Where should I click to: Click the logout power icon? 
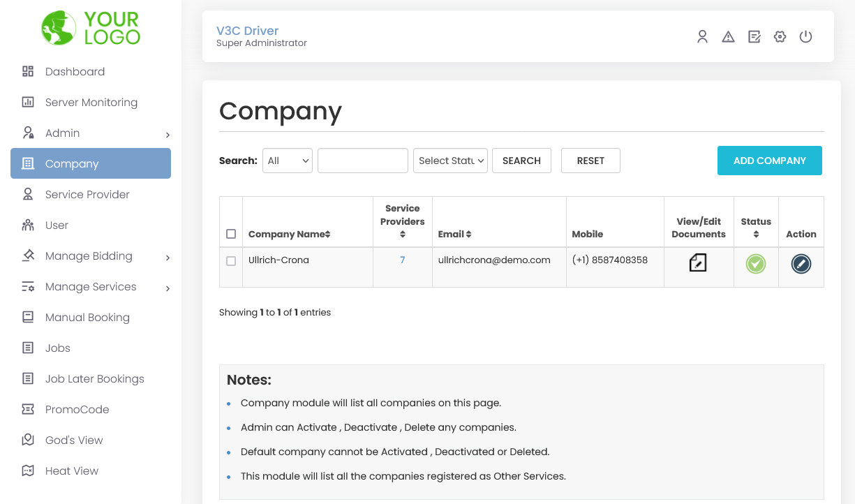[805, 36]
